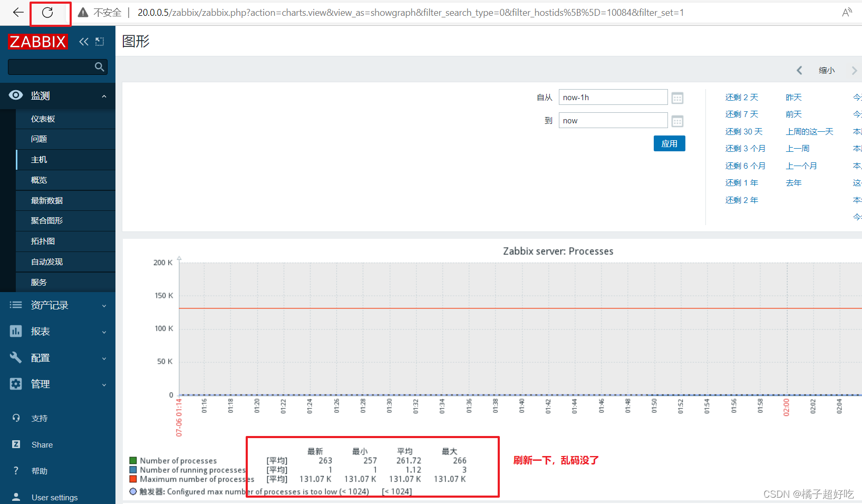Select 前天 time range
This screenshot has height=504, width=862.
(x=793, y=114)
